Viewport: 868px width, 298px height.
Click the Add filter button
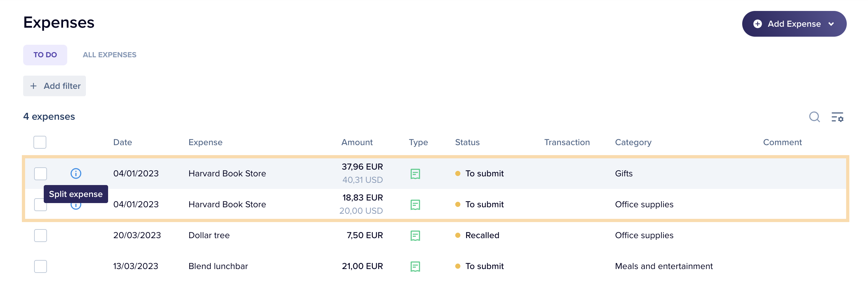54,86
